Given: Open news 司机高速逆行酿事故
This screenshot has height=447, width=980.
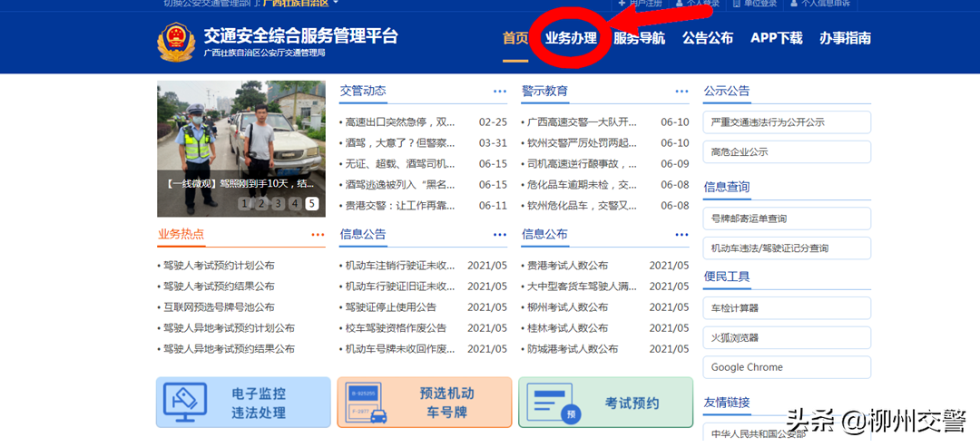Looking at the screenshot, I should (582, 164).
